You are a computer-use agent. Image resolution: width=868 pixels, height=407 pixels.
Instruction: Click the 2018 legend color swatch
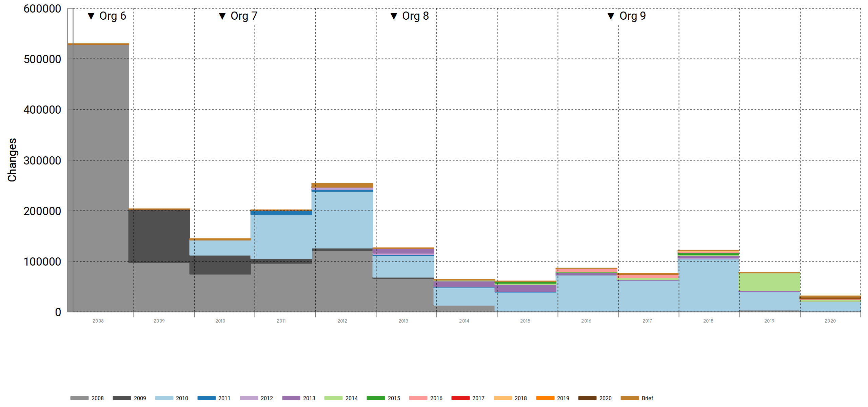click(x=503, y=398)
